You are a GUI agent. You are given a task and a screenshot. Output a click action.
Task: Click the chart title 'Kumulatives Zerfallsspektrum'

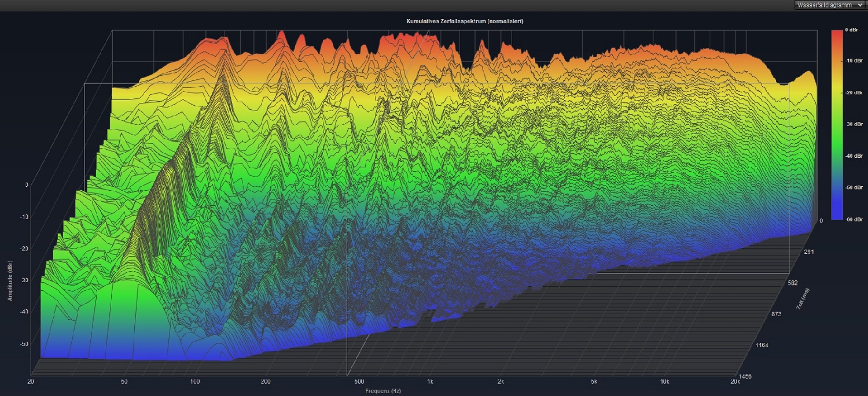[x=465, y=21]
